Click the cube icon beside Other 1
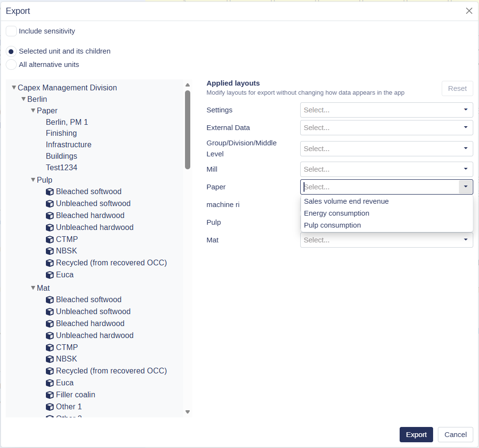This screenshot has width=479, height=448. point(50,407)
